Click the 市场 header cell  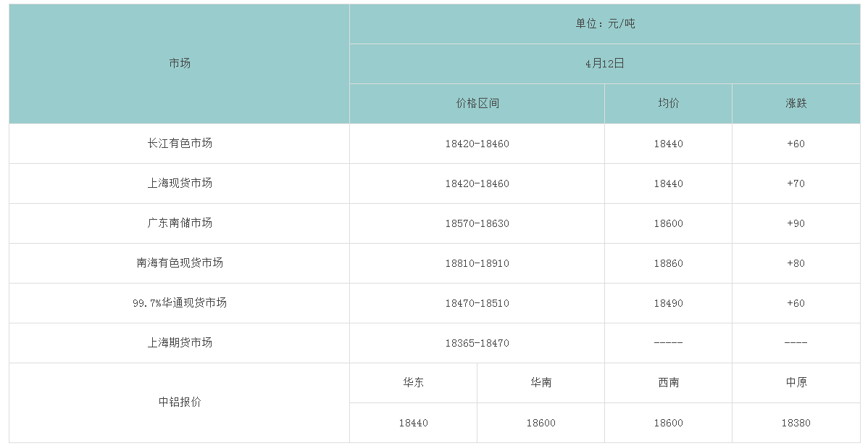pyautogui.click(x=180, y=64)
